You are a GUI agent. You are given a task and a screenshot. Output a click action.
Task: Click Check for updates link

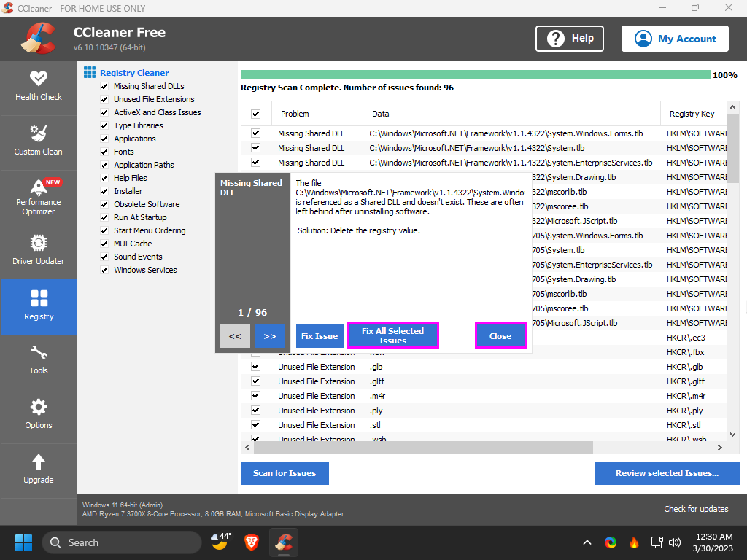pos(696,508)
